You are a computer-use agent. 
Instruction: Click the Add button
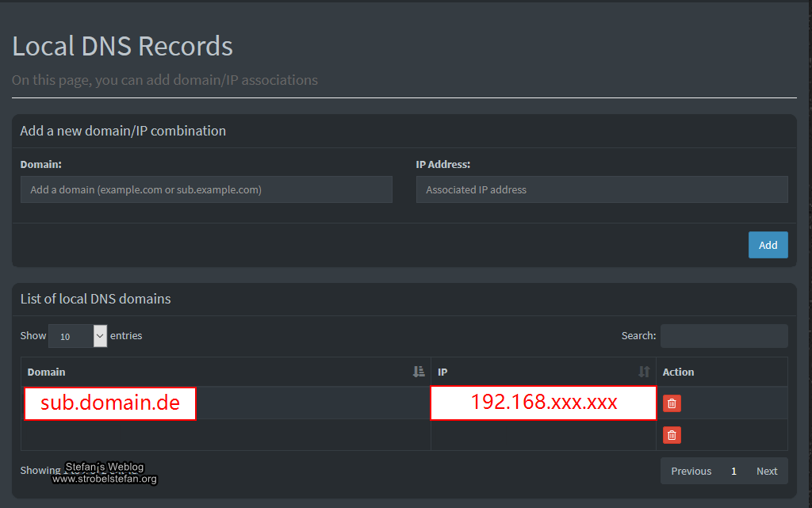coord(767,245)
